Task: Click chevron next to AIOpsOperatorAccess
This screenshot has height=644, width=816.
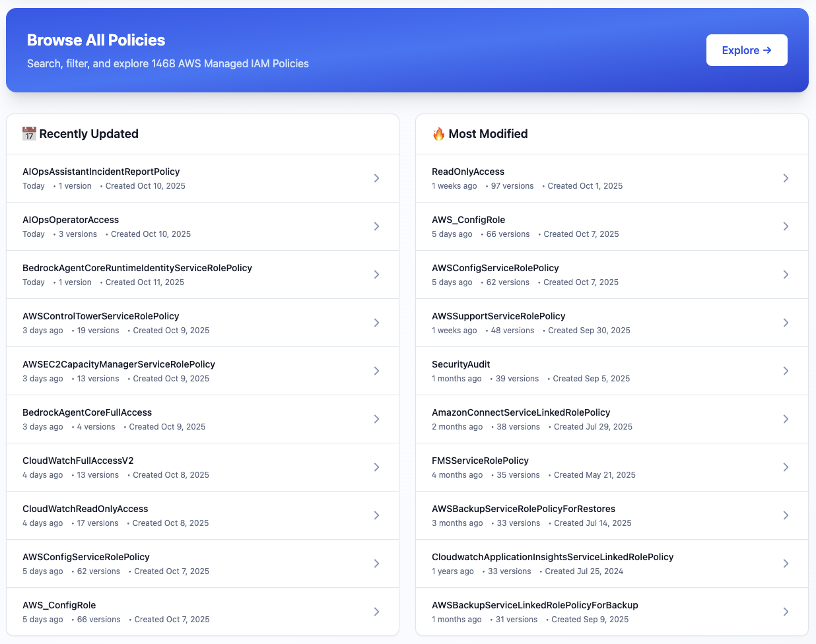Action: pos(376,226)
